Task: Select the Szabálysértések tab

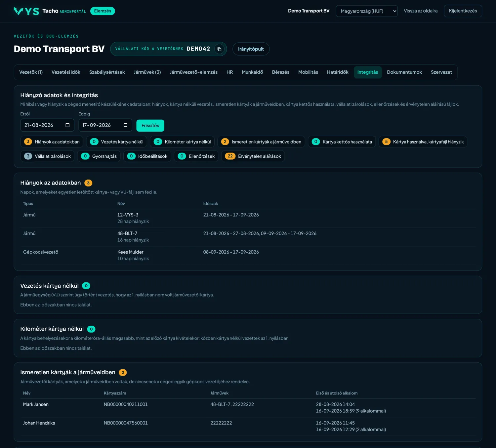Action: click(x=107, y=72)
